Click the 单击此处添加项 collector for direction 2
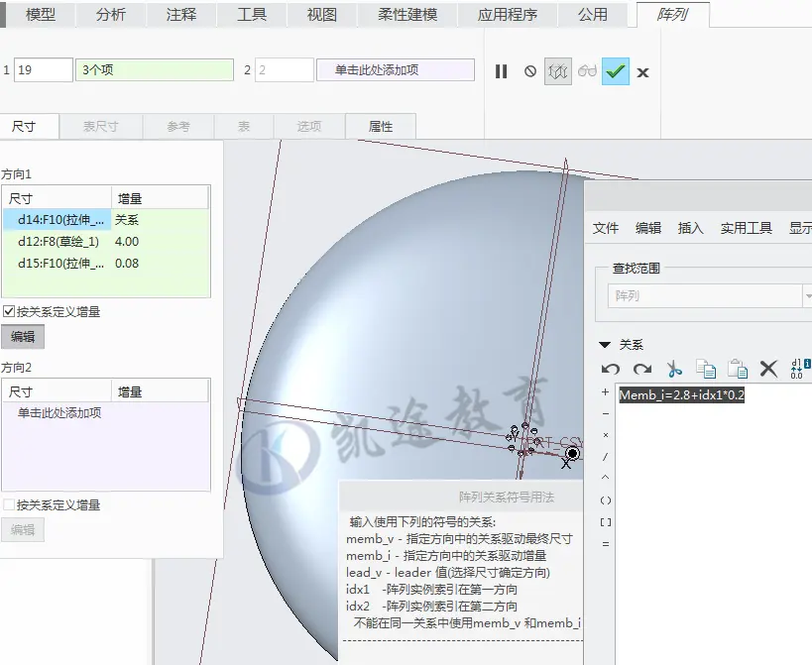The width and height of the screenshot is (812, 665). 396,69
